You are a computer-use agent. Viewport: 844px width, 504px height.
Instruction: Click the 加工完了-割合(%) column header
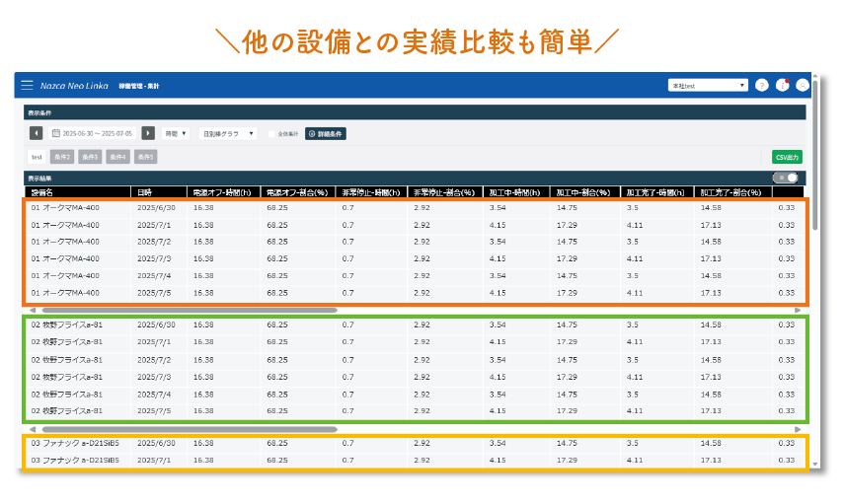pos(733,192)
